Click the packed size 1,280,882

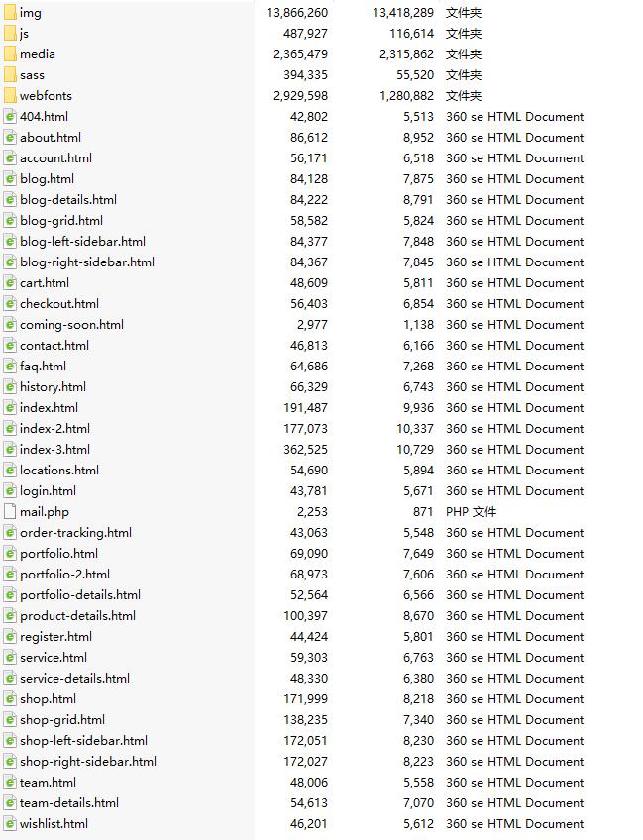406,96
